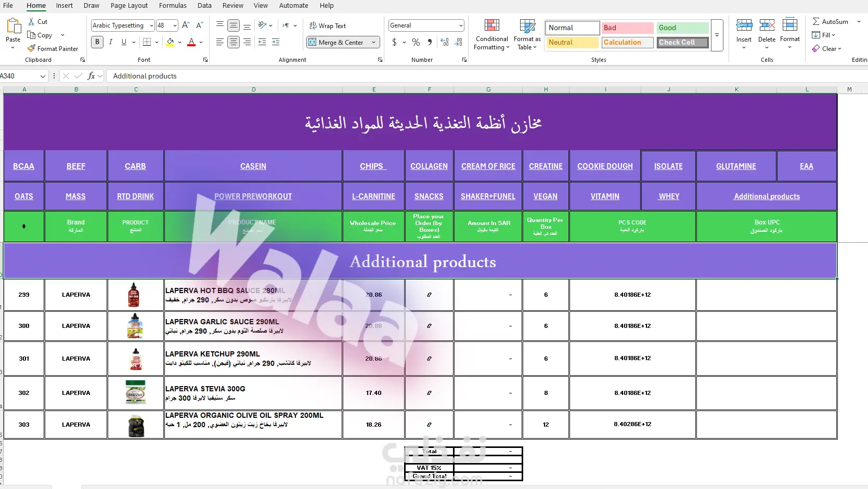
Task: Increase the font size
Action: [x=186, y=25]
